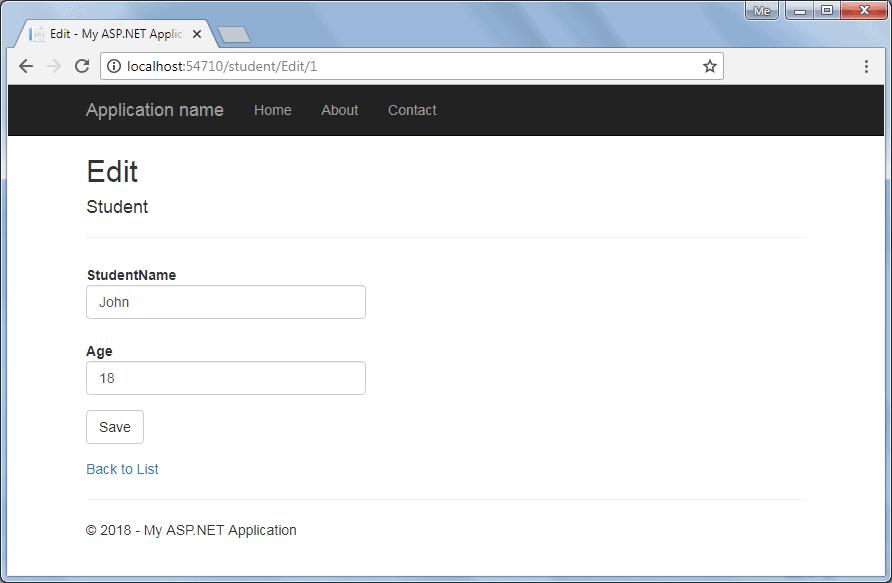
Task: Go to Application name brand link
Action: 155,110
